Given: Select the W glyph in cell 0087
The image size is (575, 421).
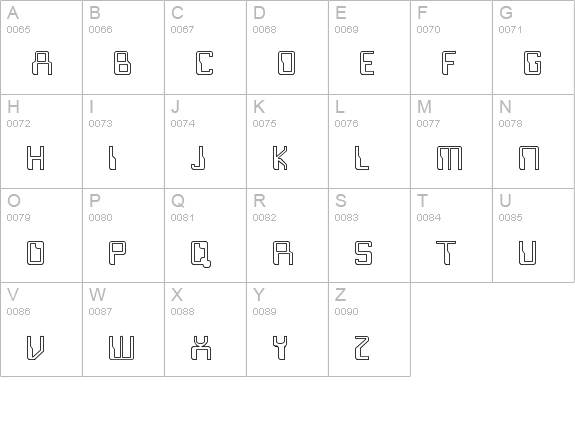Looking at the screenshot, I should click(x=122, y=347).
